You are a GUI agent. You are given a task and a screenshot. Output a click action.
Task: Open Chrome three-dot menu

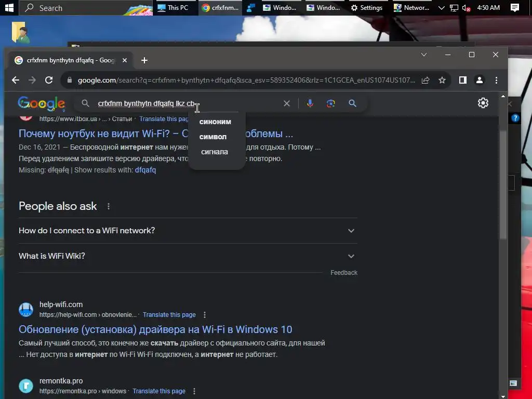pyautogui.click(x=496, y=80)
